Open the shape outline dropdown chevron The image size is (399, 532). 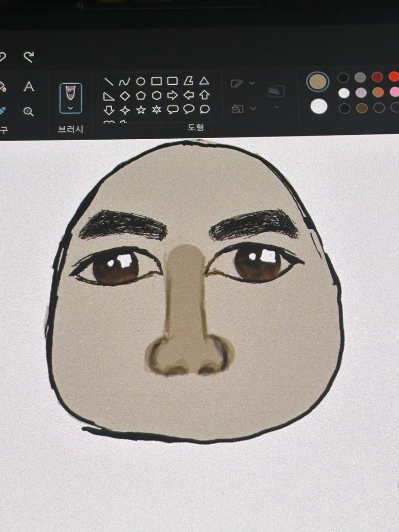coord(252,83)
